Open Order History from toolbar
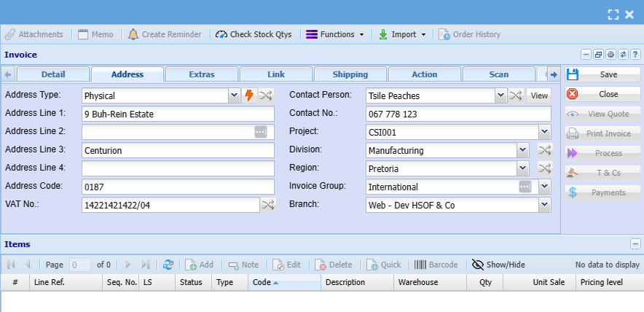Screen dimensions: 644x312 469,34
